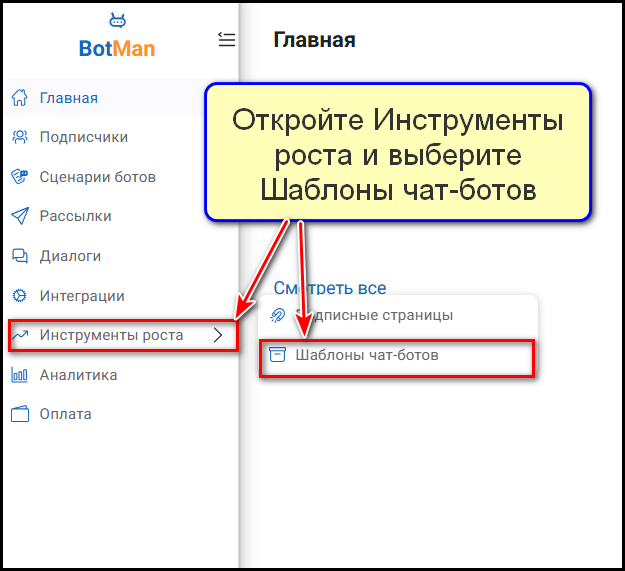Screen dimensions: 625x571
Task: Click the Аналитика bar chart icon
Action: tap(18, 375)
